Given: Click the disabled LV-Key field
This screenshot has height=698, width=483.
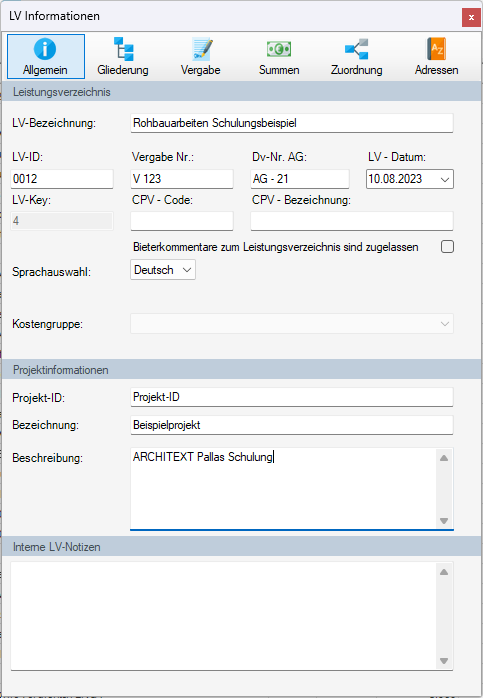Looking at the screenshot, I should click(x=62, y=221).
